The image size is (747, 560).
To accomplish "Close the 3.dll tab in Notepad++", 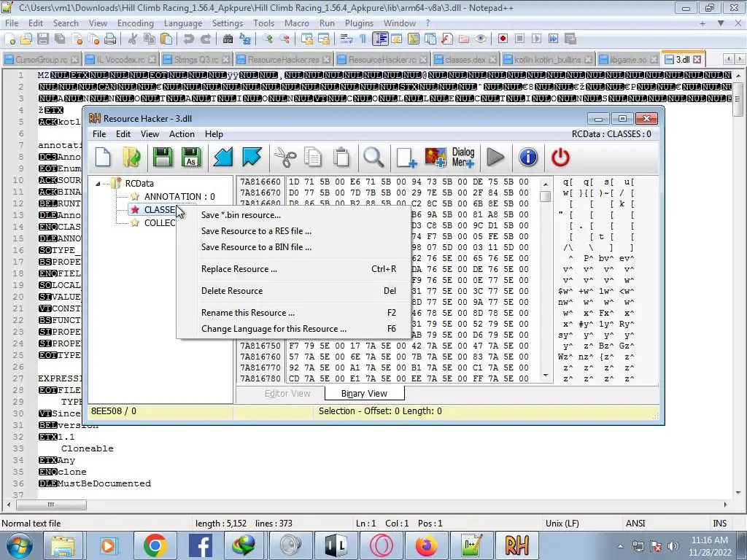I will (x=697, y=60).
